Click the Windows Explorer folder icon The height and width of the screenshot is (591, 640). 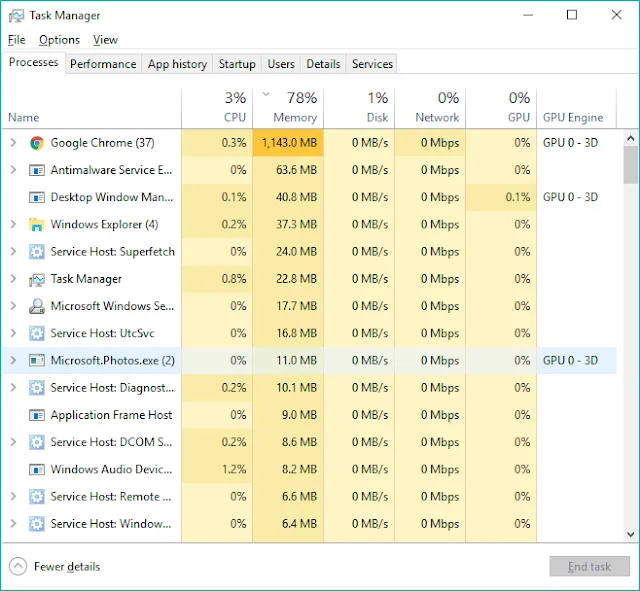[x=37, y=224]
